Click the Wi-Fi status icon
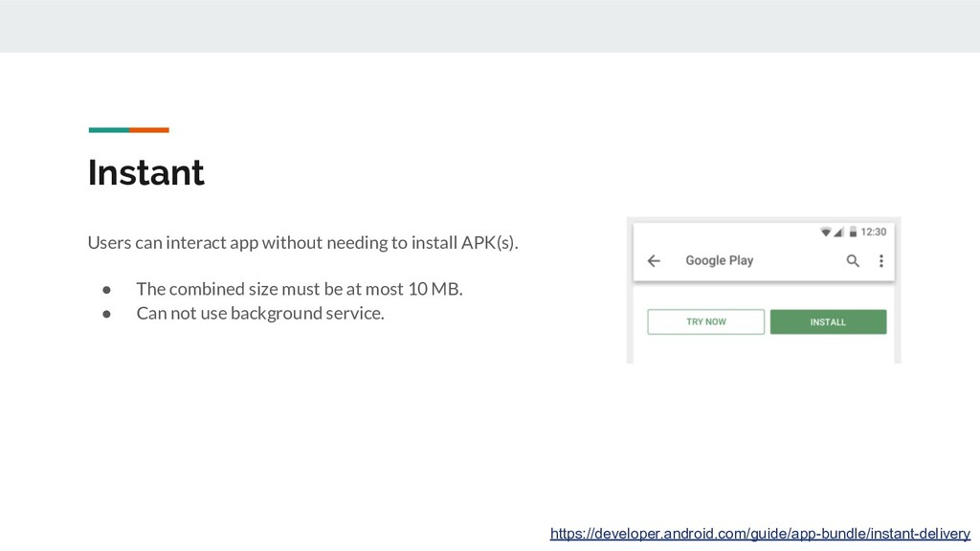The height and width of the screenshot is (551, 980). (x=827, y=231)
